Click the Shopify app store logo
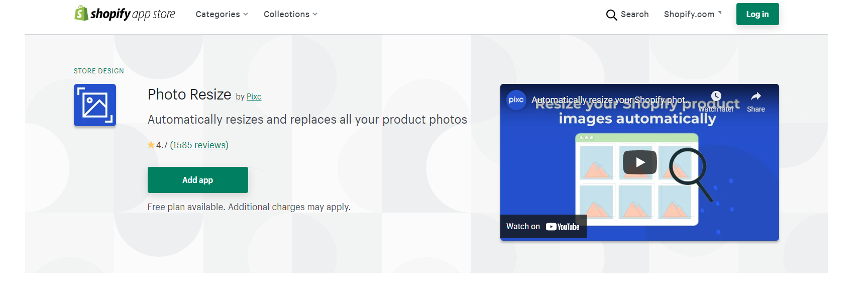 tap(125, 14)
